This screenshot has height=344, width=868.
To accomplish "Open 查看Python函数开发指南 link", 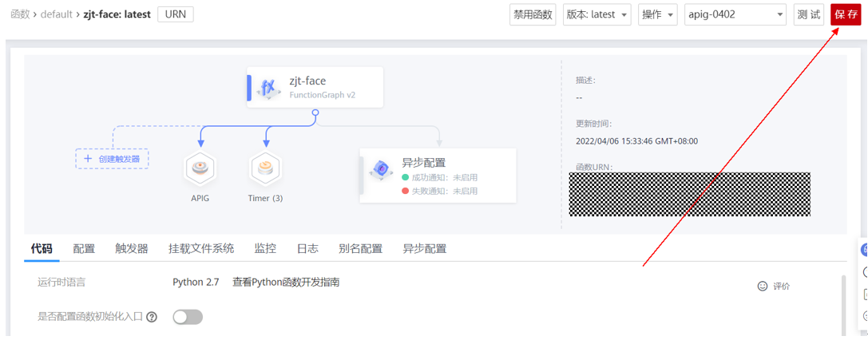I will (x=286, y=283).
